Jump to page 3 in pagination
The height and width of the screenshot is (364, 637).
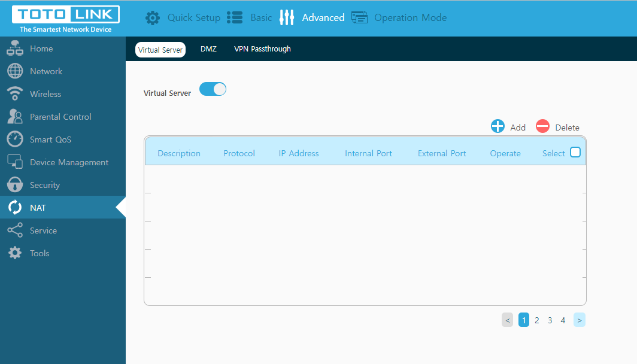point(550,320)
